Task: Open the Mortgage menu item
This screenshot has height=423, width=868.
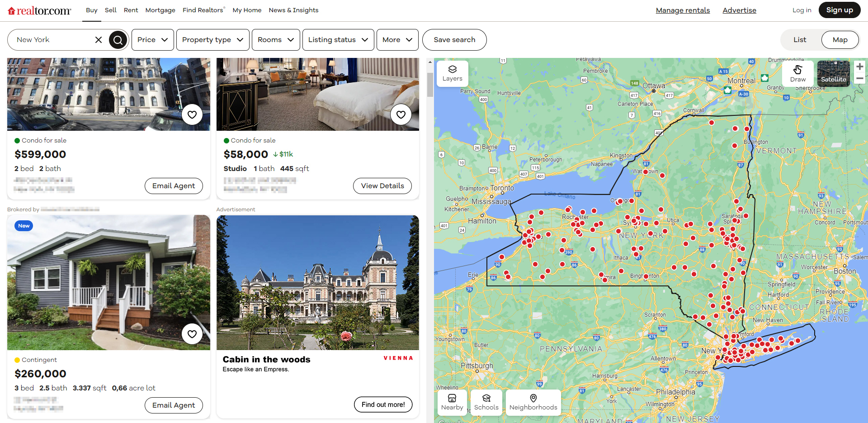Action: pos(160,10)
